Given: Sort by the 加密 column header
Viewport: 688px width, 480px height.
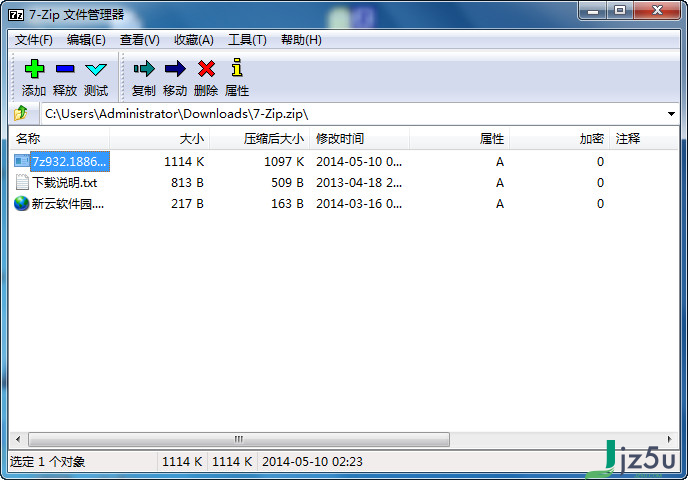Looking at the screenshot, I should (x=560, y=139).
